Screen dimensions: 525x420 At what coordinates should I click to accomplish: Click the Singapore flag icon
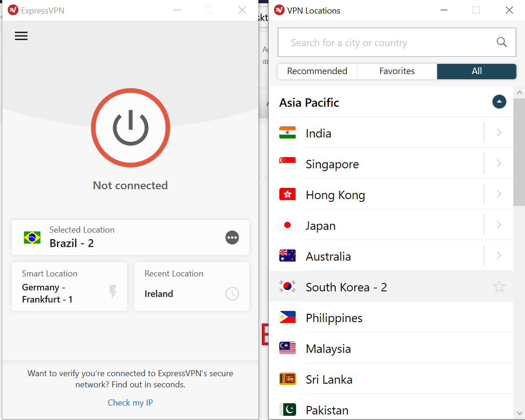287,163
